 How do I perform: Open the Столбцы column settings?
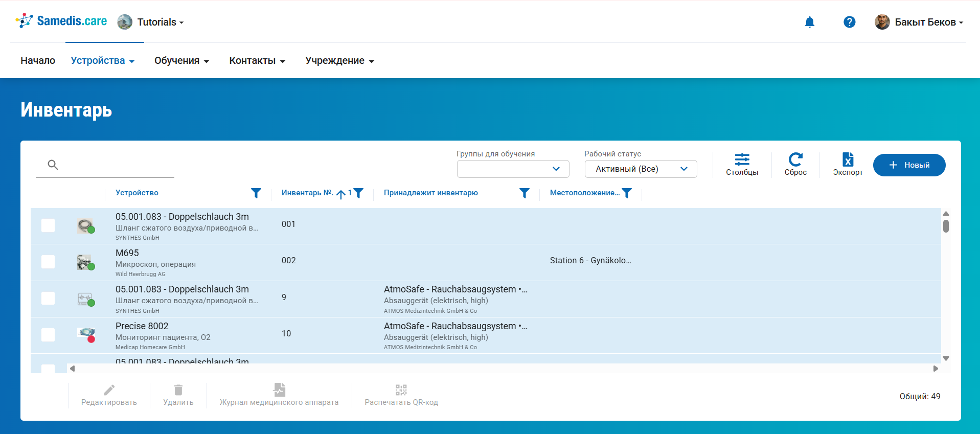point(742,164)
